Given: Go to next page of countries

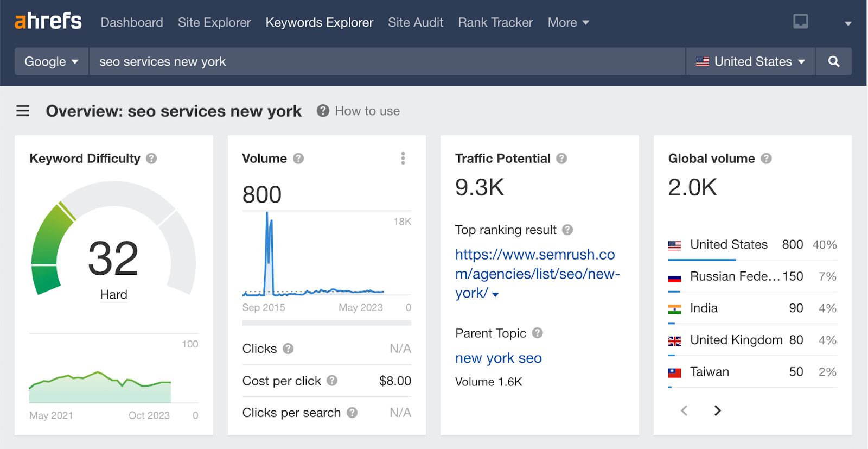Looking at the screenshot, I should click(717, 410).
